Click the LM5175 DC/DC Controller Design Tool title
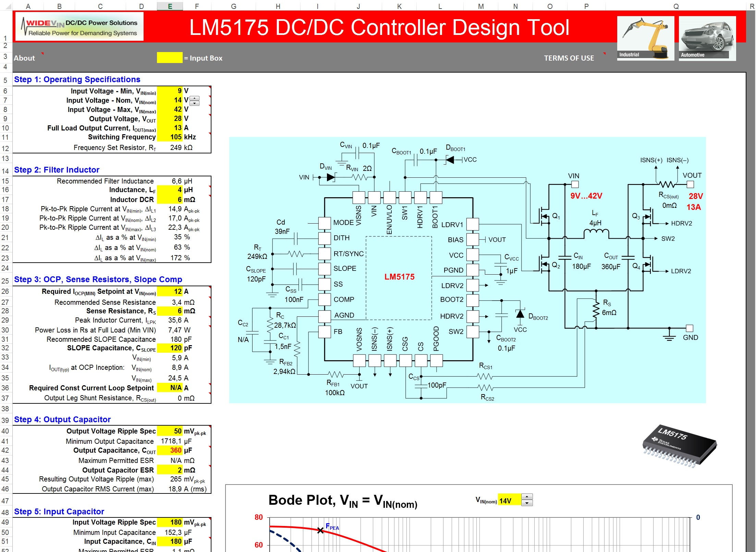This screenshot has height=552, width=756. click(x=379, y=27)
